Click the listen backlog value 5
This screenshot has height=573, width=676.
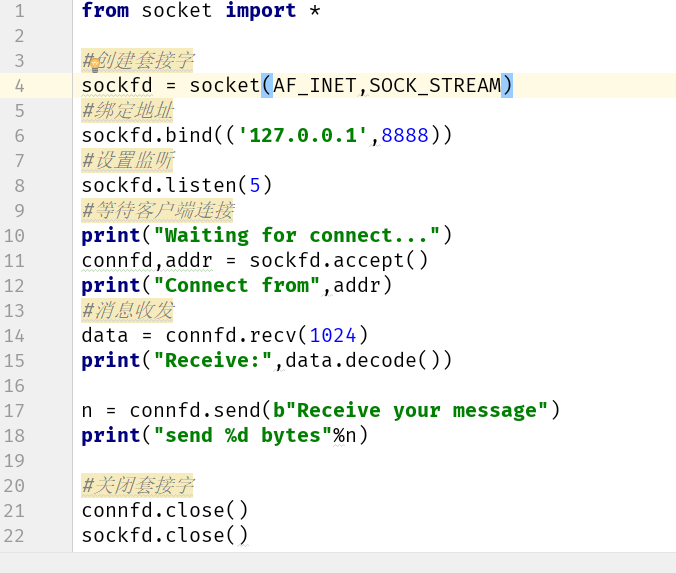point(255,185)
